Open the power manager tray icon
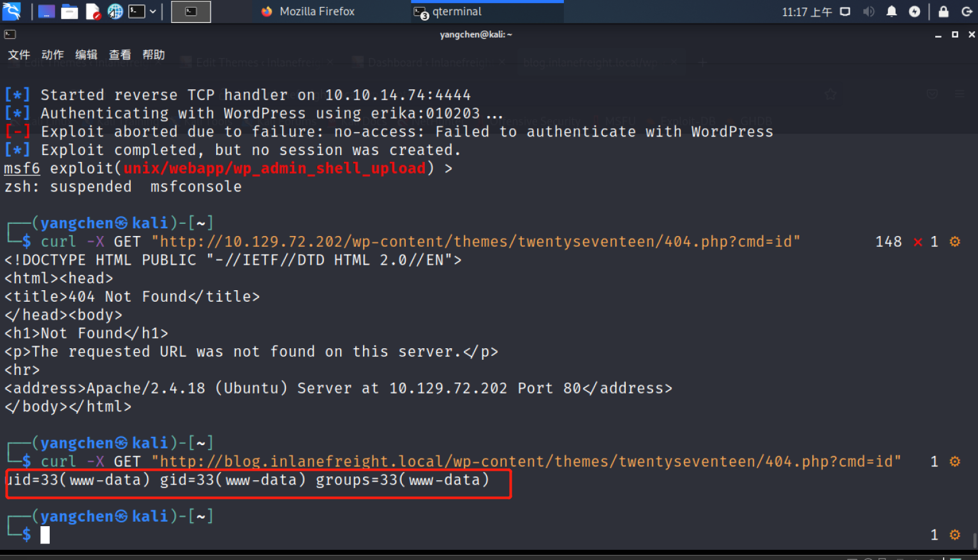 point(914,11)
